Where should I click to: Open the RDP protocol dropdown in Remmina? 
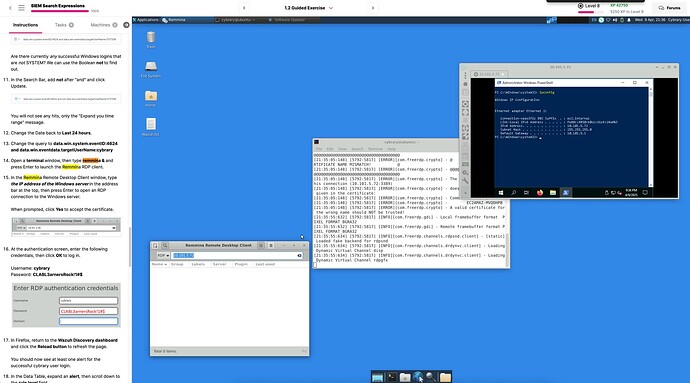(163, 255)
